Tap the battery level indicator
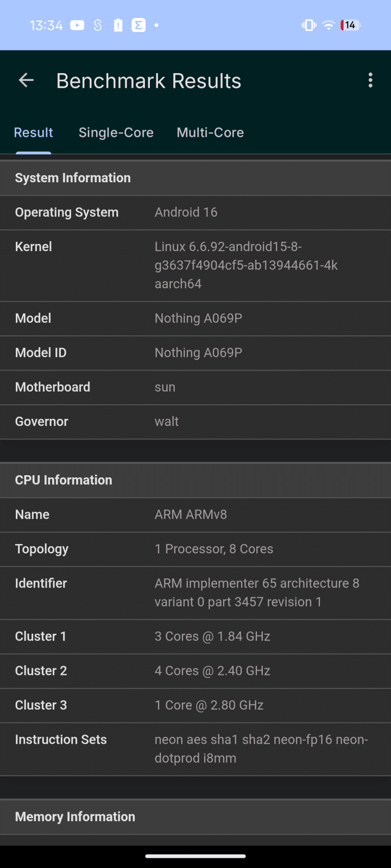Image resolution: width=391 pixels, height=868 pixels. 350,25
